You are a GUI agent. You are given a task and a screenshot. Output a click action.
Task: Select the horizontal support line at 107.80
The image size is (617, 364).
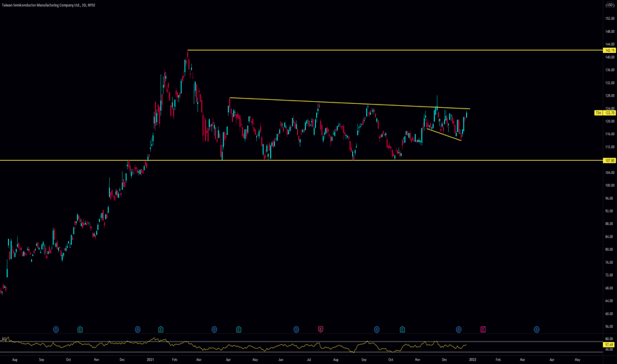click(x=301, y=161)
